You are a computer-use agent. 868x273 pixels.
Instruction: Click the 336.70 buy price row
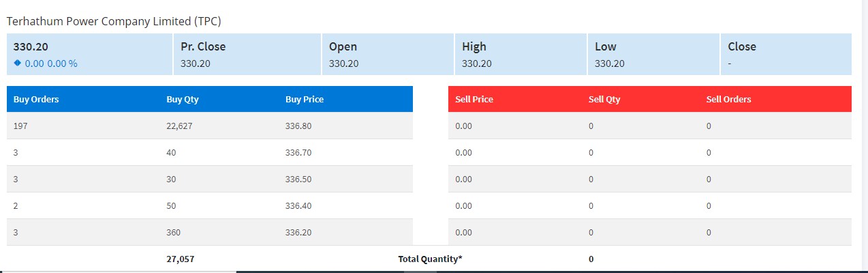pos(210,152)
